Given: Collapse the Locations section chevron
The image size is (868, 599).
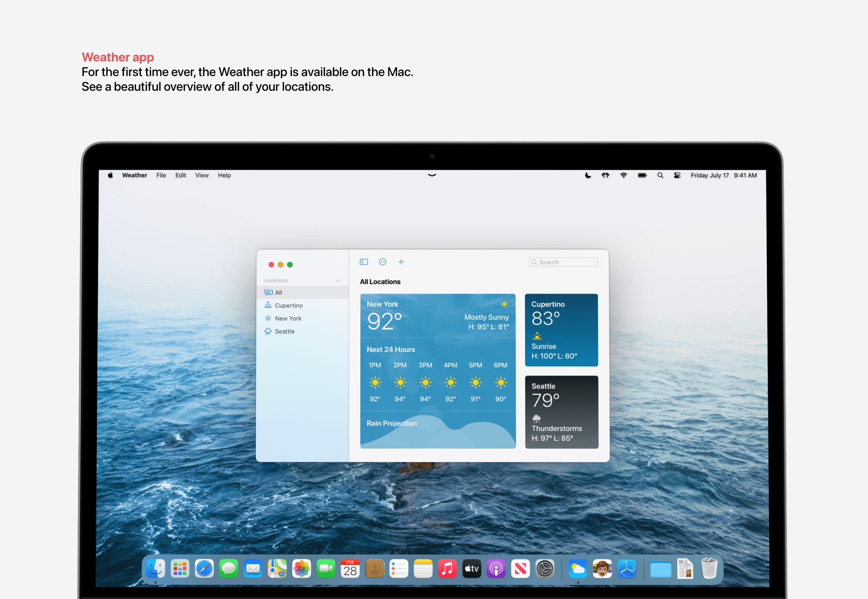Looking at the screenshot, I should pyautogui.click(x=337, y=280).
